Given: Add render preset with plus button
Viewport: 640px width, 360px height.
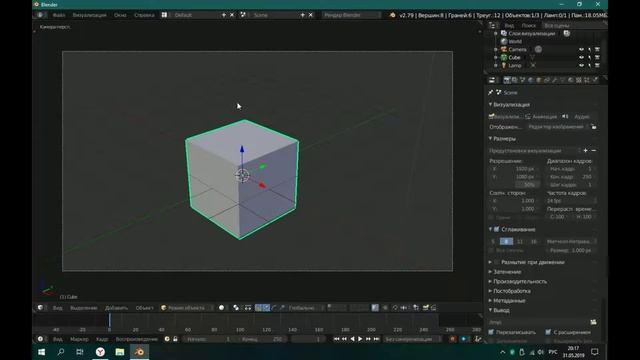Looking at the screenshot, I should 585,151.
